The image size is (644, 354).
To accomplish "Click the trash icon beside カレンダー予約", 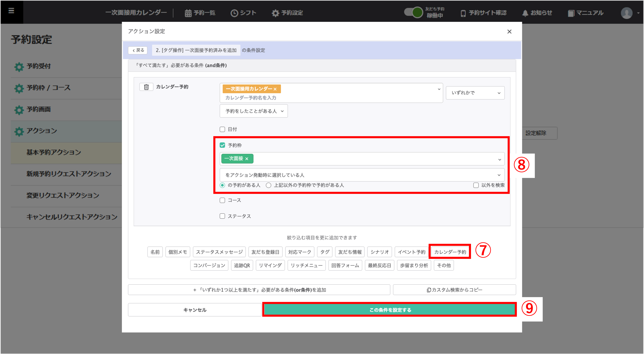I will point(146,87).
